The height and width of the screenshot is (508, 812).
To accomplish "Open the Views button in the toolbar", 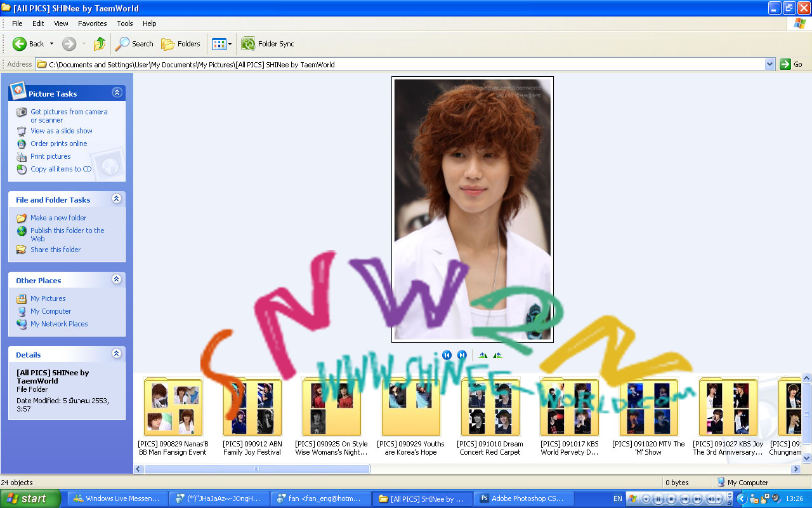I will pyautogui.click(x=222, y=44).
